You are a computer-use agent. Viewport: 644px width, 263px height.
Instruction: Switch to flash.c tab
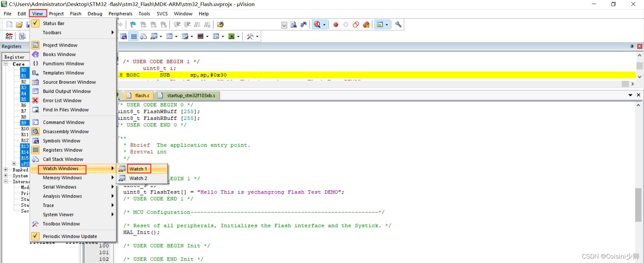[138, 96]
